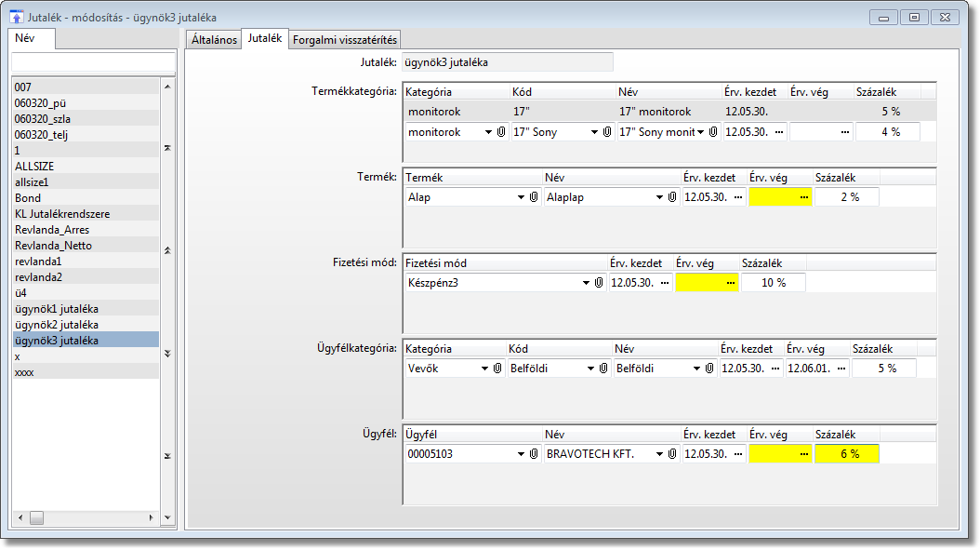This screenshot has width=980, height=550.
Task: Open yellow end date picker in Készpénz3 row
Action: point(731,283)
